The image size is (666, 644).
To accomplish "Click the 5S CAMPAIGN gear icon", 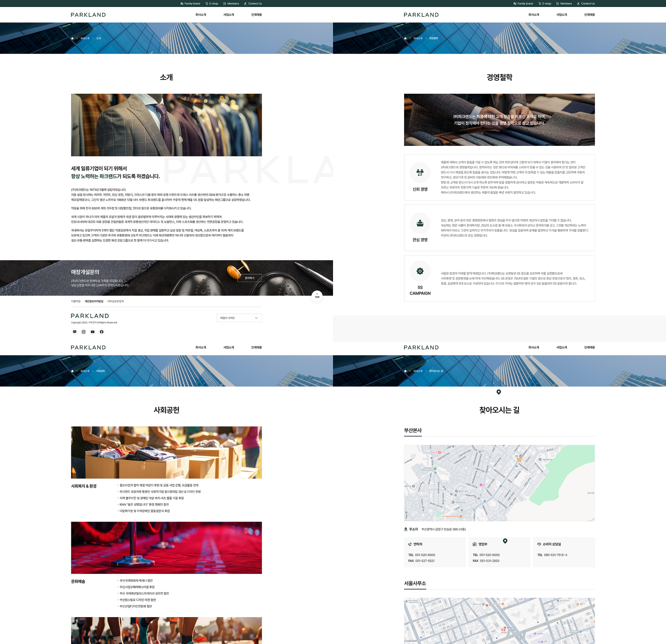I will (420, 271).
